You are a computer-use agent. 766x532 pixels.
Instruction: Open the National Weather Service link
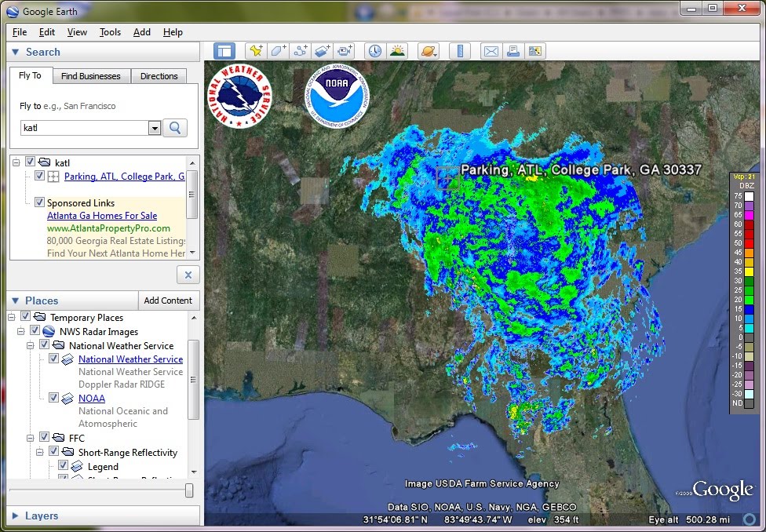coord(129,359)
